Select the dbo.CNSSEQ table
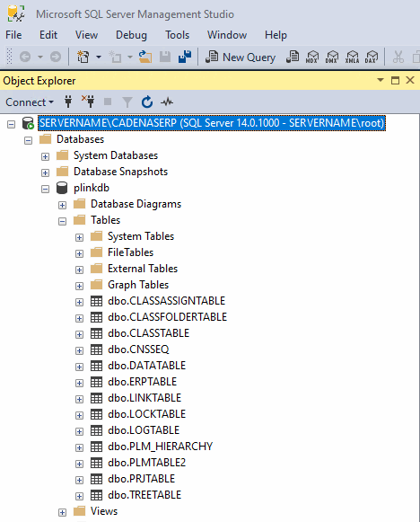Screen dimensions: 420x522 pyautogui.click(x=138, y=349)
